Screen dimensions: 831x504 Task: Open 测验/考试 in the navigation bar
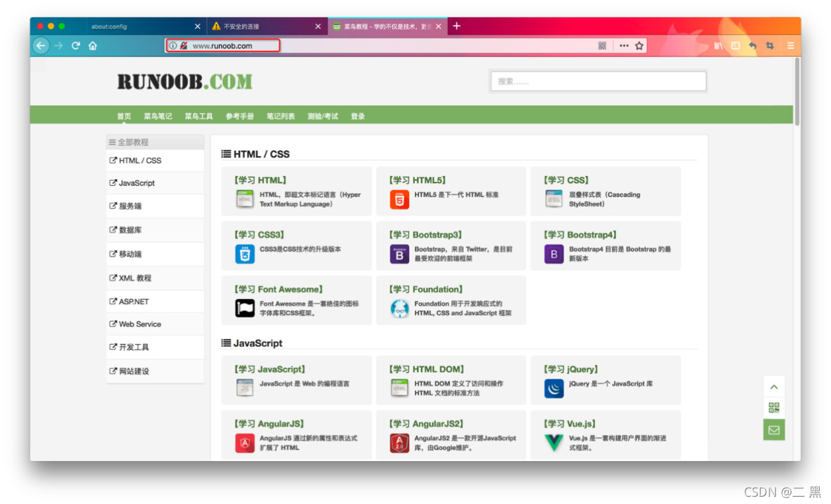pyautogui.click(x=323, y=116)
